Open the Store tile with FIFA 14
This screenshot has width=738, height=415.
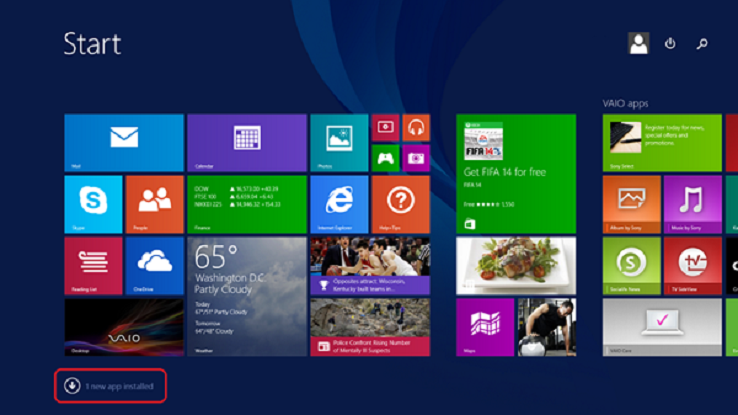click(516, 173)
